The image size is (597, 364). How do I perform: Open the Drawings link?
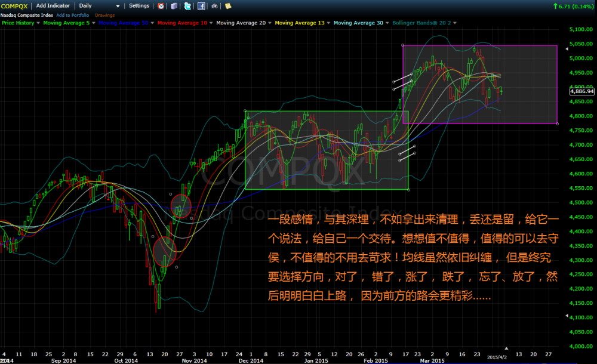click(x=104, y=16)
